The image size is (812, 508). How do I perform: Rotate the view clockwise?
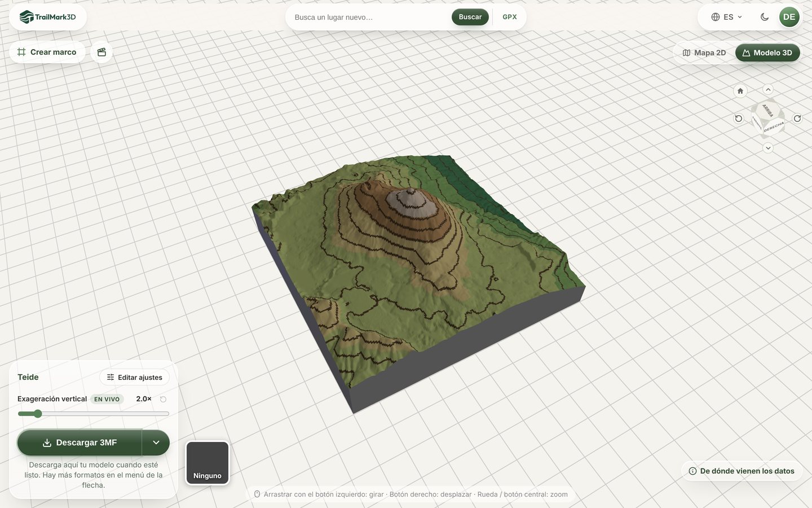[797, 119]
